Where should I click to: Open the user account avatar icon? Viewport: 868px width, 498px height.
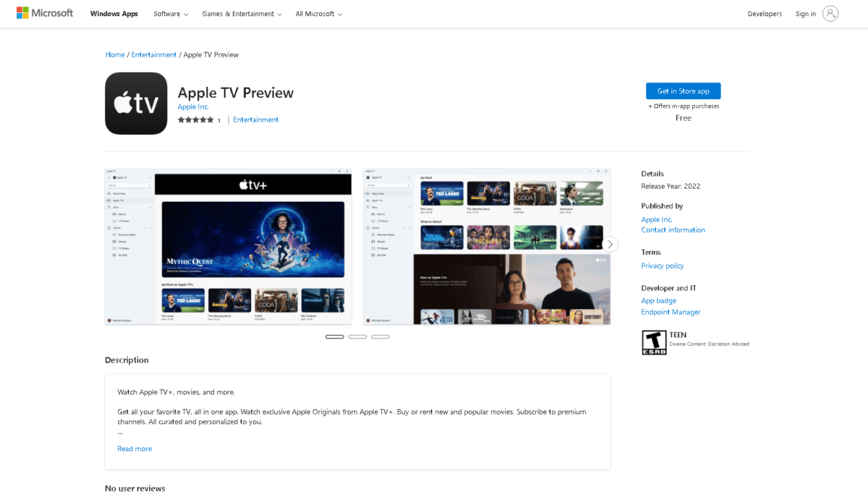(830, 13)
